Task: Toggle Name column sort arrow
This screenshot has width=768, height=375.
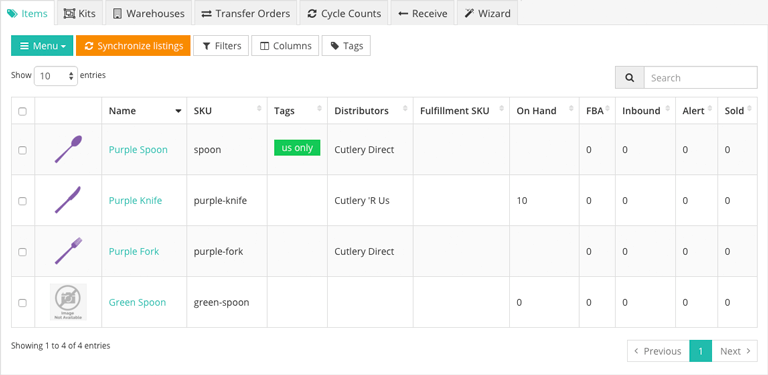Action: pyautogui.click(x=178, y=111)
